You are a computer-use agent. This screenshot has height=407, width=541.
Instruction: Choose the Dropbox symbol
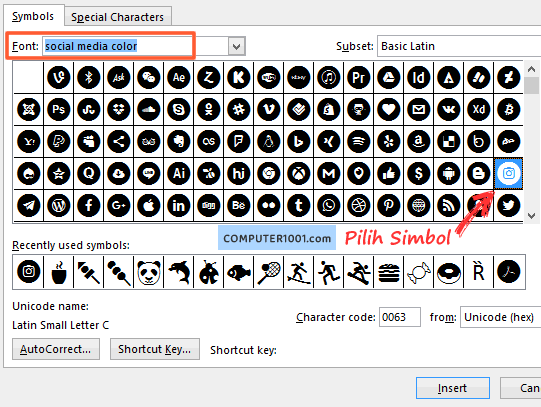(x=119, y=109)
